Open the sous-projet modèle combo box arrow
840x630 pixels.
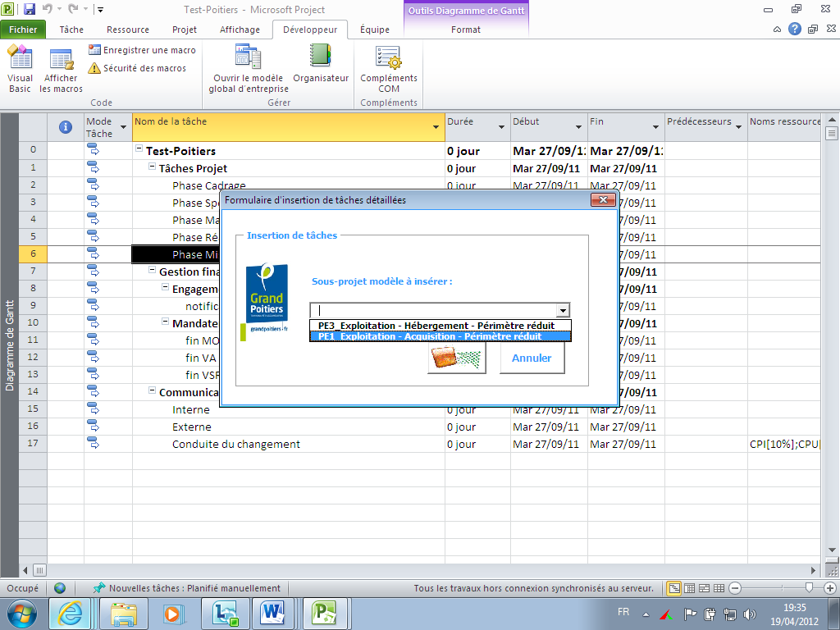pyautogui.click(x=563, y=310)
